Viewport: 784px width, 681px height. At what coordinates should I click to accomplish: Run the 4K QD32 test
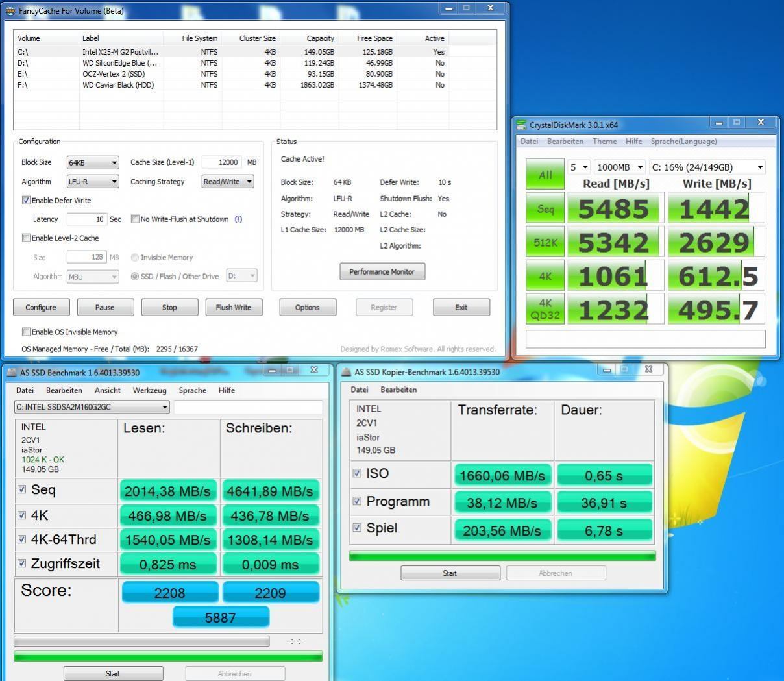[x=545, y=309]
